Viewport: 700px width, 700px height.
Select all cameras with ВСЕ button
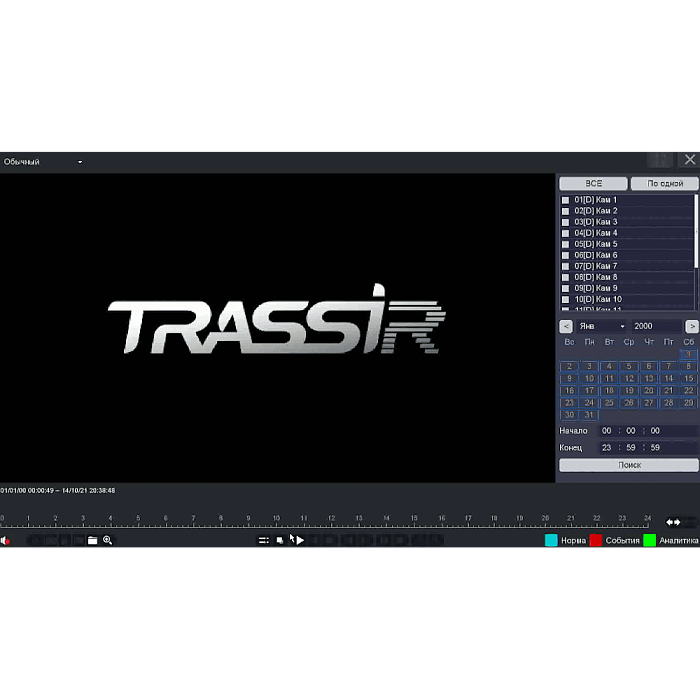593,183
